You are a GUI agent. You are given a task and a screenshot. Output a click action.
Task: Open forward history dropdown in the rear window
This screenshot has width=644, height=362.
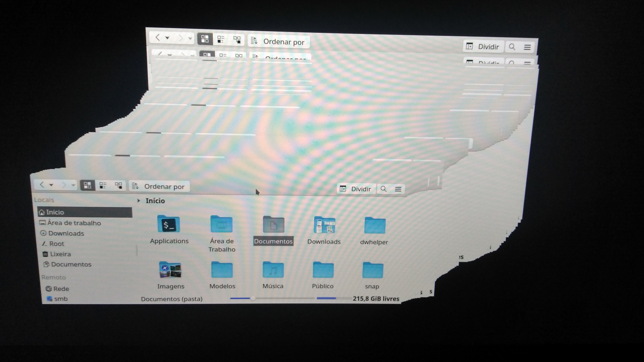(x=190, y=38)
